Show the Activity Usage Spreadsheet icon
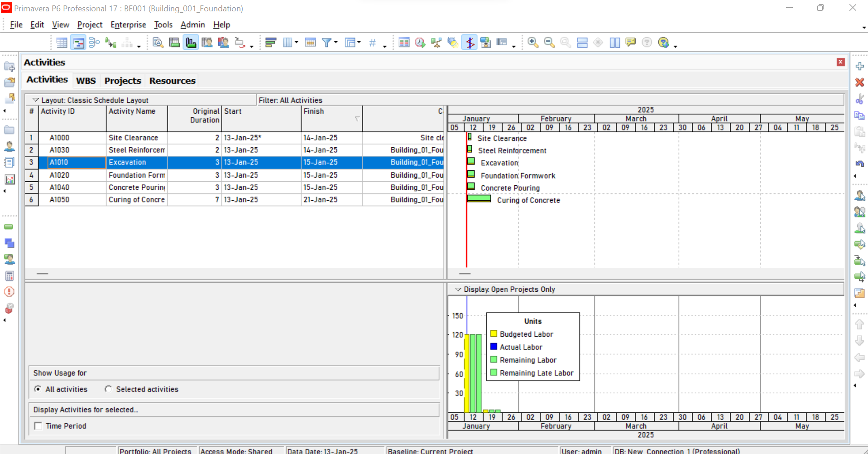Viewport: 868px width, 454px height. coord(174,43)
